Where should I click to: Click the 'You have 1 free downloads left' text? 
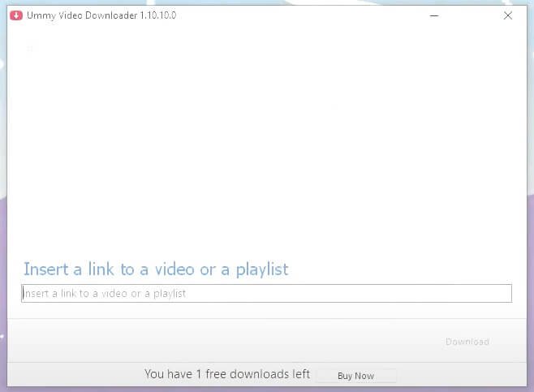coord(227,374)
